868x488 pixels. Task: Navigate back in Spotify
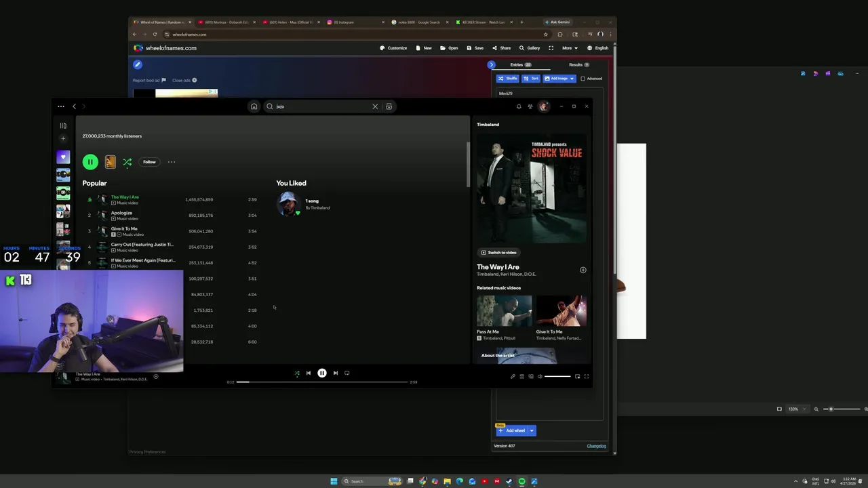pos(75,106)
